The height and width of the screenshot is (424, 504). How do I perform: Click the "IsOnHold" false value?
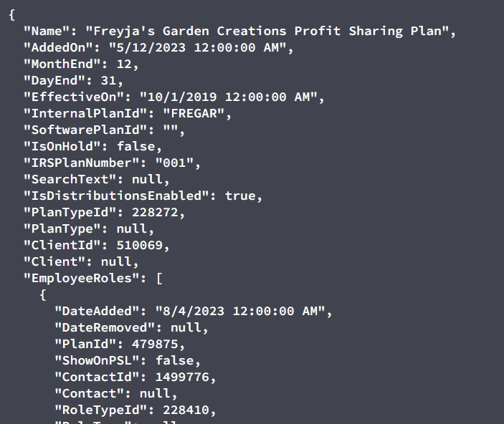[x=136, y=147]
